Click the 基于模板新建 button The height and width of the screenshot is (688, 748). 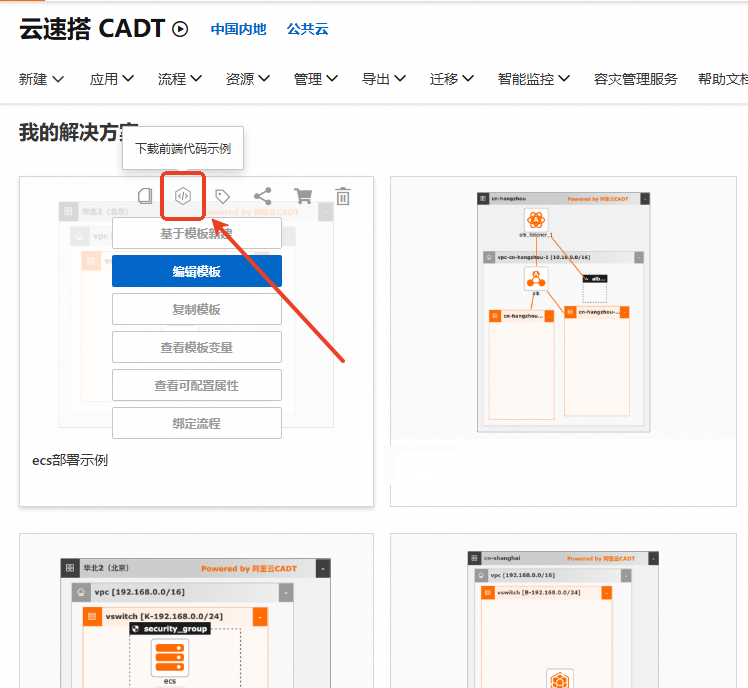[197, 233]
